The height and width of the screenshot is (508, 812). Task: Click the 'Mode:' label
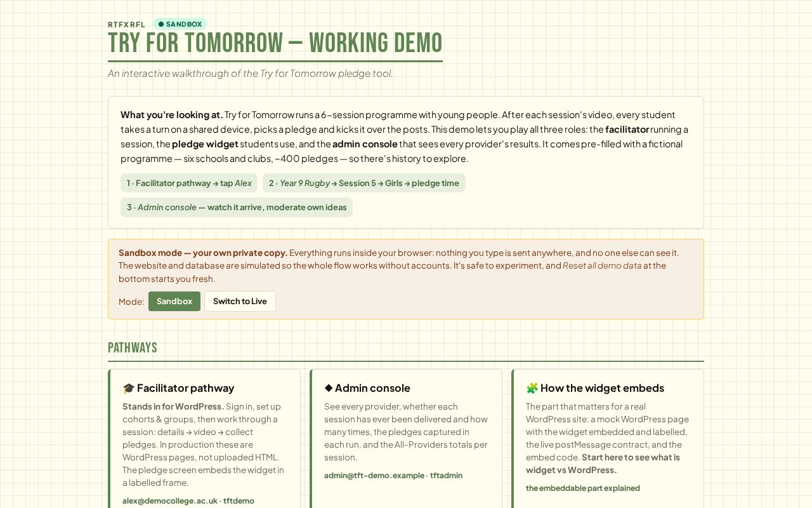[x=131, y=302]
